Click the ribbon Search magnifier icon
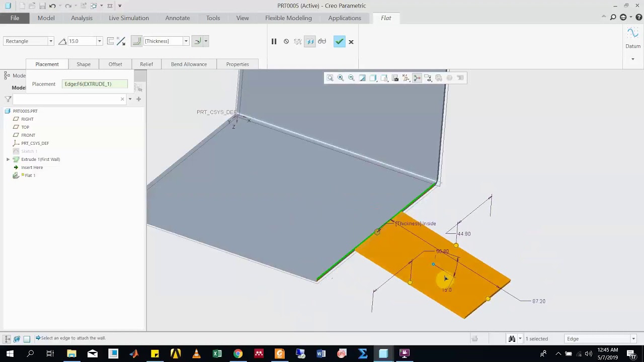 tap(613, 18)
